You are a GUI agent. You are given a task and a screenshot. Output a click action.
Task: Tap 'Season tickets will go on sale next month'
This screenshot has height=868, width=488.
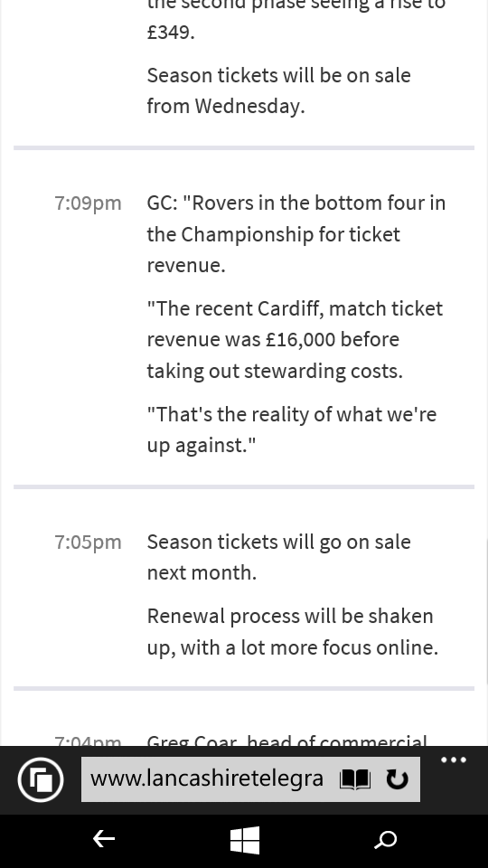(279, 557)
